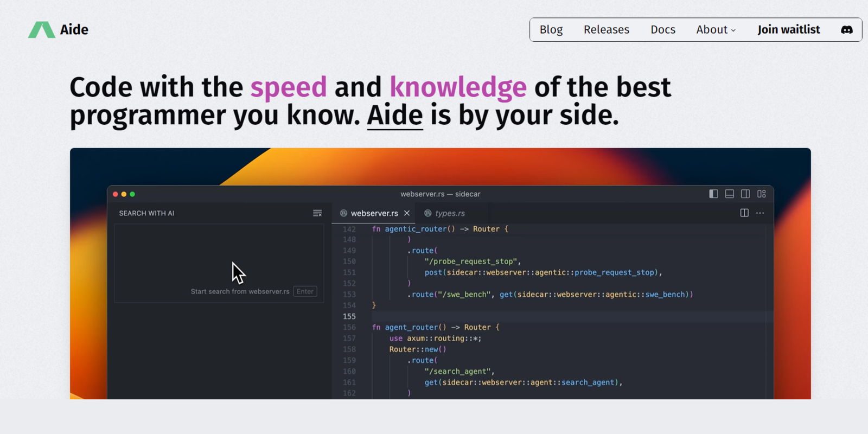Toggle primary sidebar layout icon in editor
The image size is (868, 434).
pos(713,194)
